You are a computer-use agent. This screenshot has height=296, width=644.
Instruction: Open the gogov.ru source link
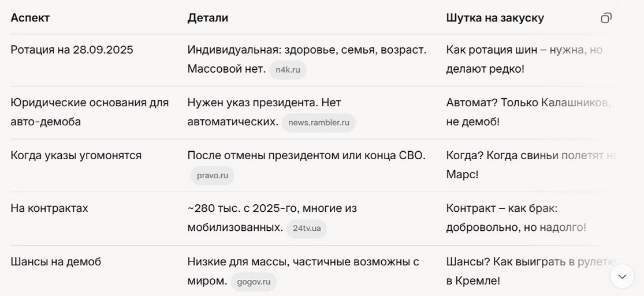tap(254, 282)
